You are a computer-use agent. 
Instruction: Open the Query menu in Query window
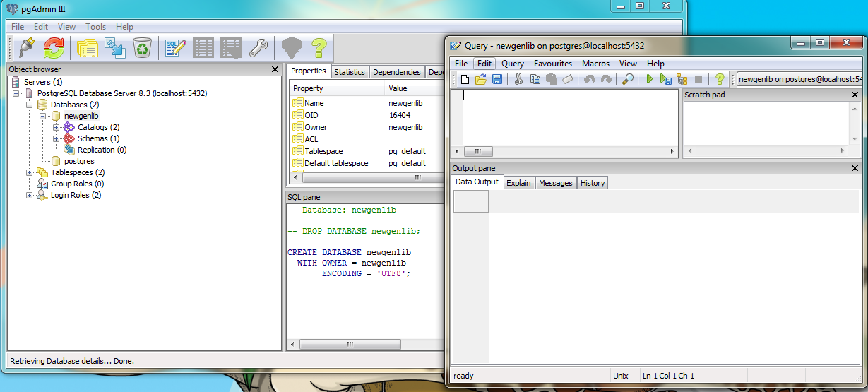click(x=513, y=64)
